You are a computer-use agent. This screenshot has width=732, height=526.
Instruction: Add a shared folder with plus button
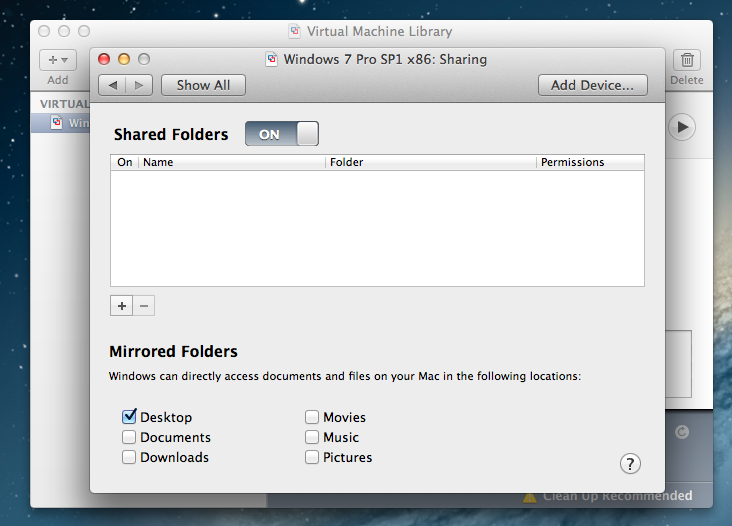(x=122, y=306)
